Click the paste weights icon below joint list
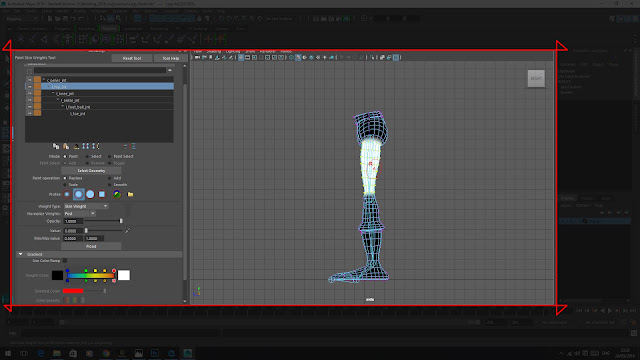 tap(66, 146)
